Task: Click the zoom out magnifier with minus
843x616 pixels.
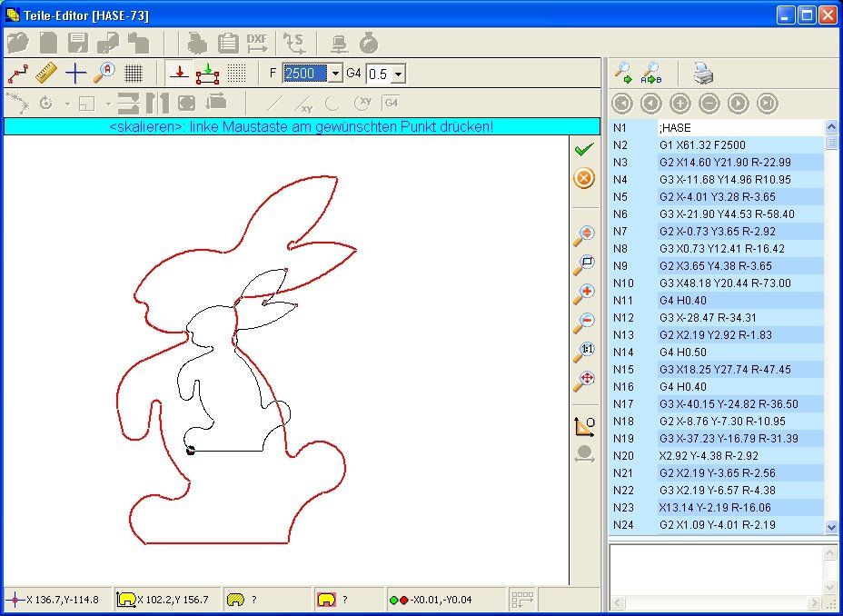Action: [x=584, y=323]
